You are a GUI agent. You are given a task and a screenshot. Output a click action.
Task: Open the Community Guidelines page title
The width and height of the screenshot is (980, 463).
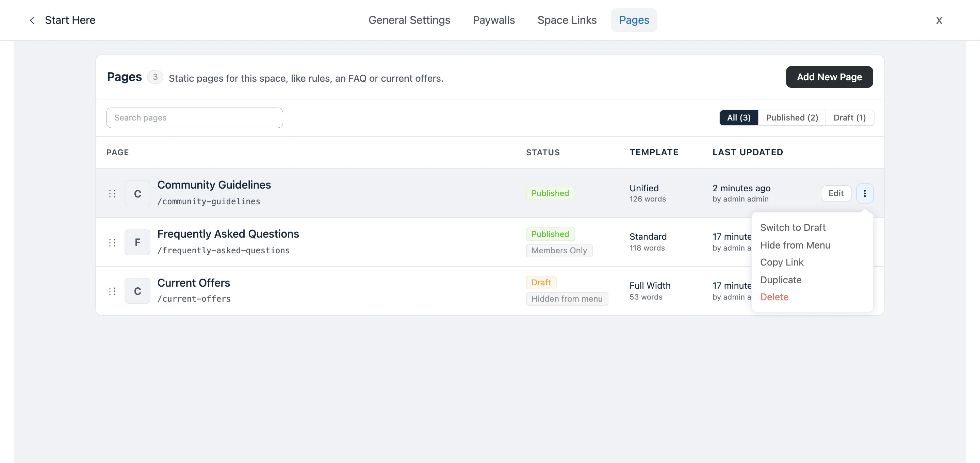click(214, 185)
